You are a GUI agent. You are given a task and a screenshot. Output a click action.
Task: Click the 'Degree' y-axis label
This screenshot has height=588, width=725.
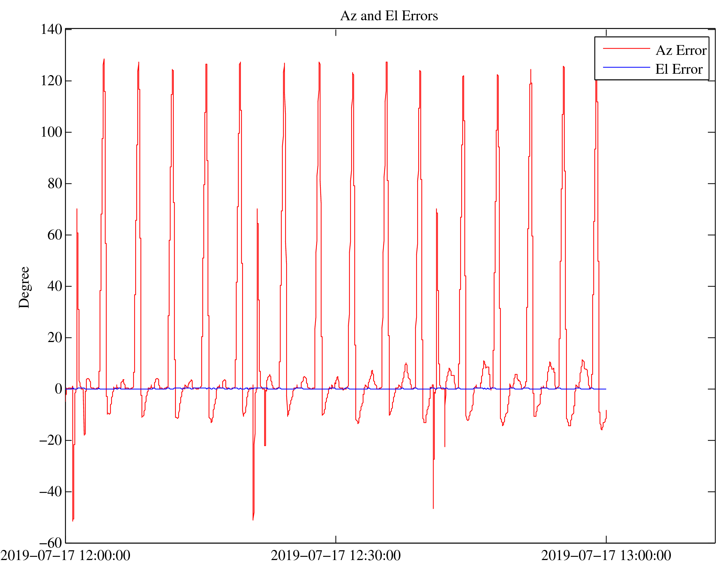(24, 287)
